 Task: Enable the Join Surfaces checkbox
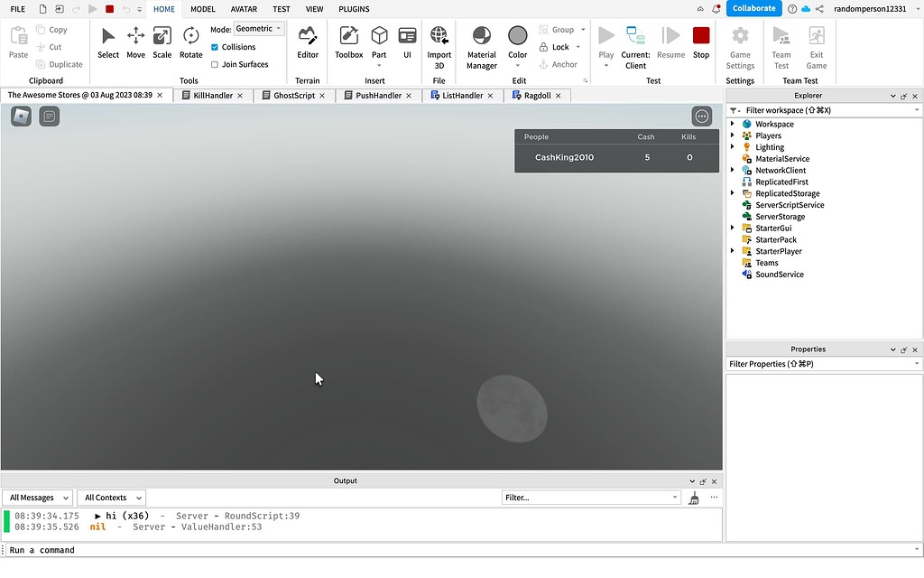pyautogui.click(x=215, y=65)
